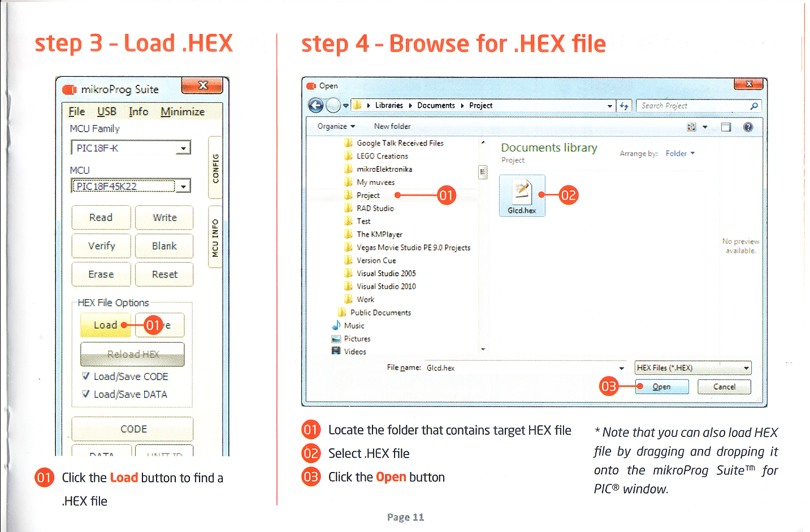Click Documents in address breadcrumb
The image size is (810, 532).
(436, 105)
